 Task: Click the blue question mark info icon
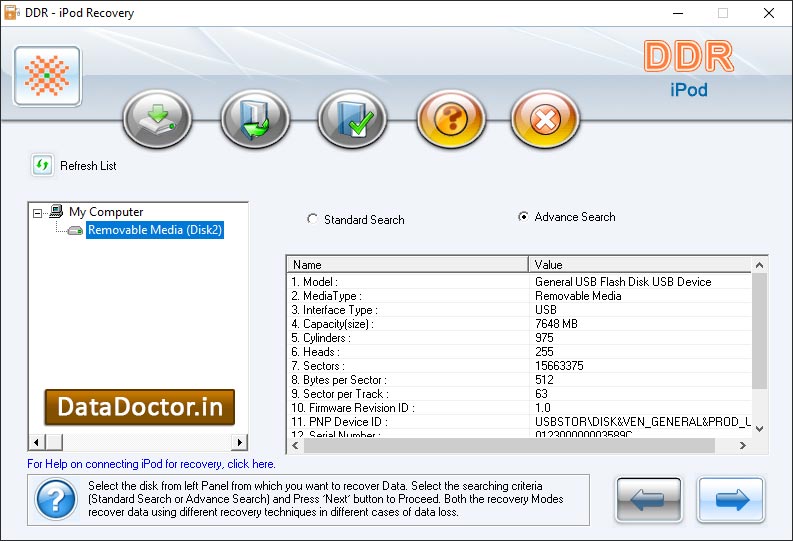(x=56, y=499)
